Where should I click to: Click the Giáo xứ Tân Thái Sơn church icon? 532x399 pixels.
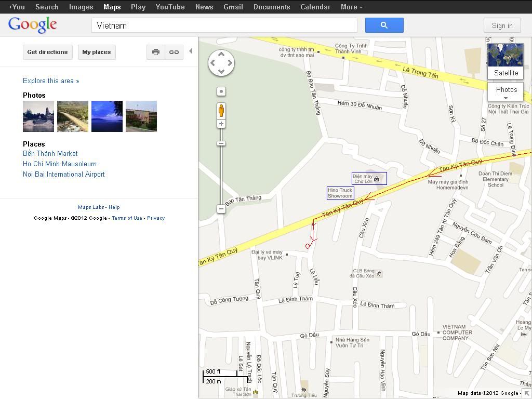pyautogui.click(x=256, y=392)
